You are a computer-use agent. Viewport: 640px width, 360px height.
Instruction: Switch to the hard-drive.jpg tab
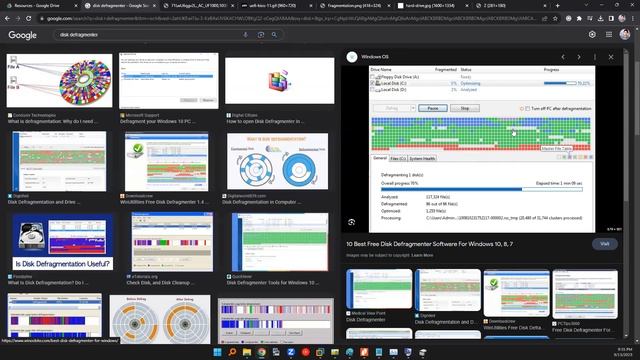coord(433,6)
